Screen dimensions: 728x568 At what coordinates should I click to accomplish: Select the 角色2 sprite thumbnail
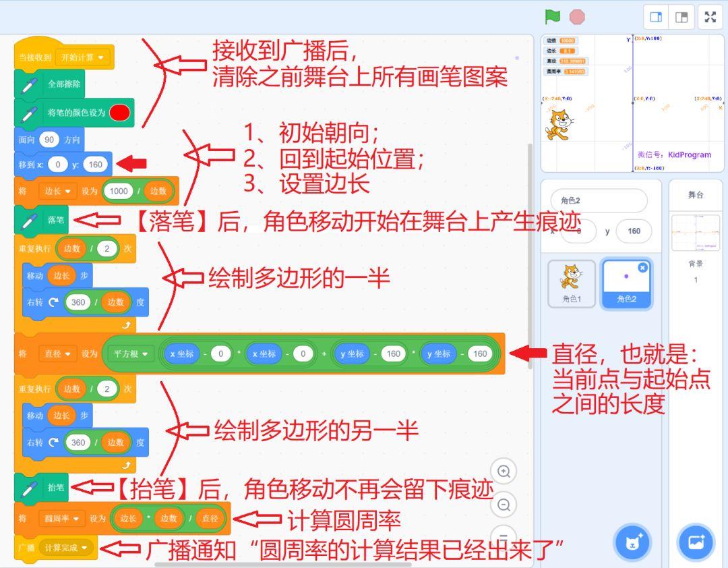point(626,283)
